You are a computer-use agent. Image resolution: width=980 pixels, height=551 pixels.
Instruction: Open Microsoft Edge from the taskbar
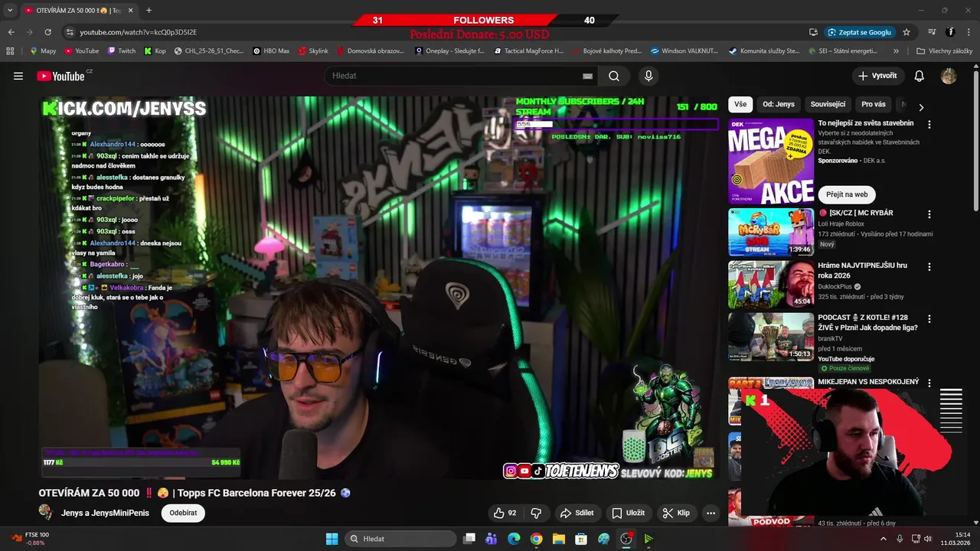514,539
